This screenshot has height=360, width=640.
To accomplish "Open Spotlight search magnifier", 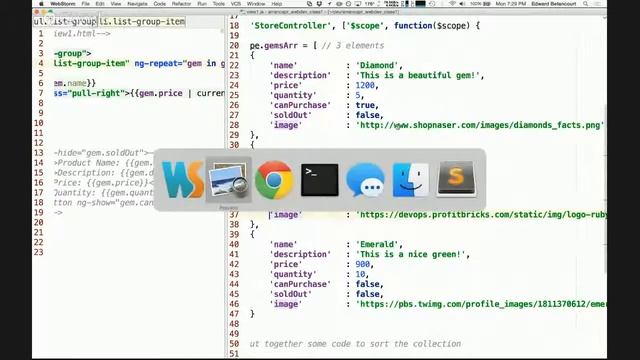I will click(586, 4).
